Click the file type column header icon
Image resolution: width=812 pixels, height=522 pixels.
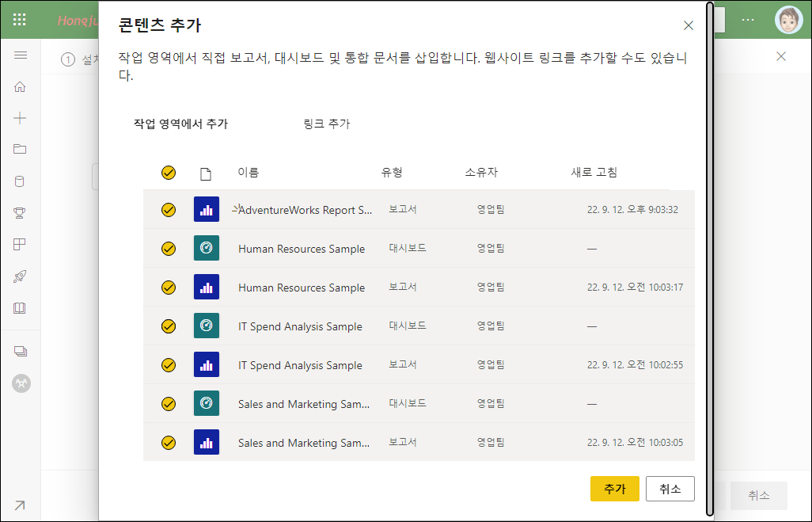click(206, 173)
